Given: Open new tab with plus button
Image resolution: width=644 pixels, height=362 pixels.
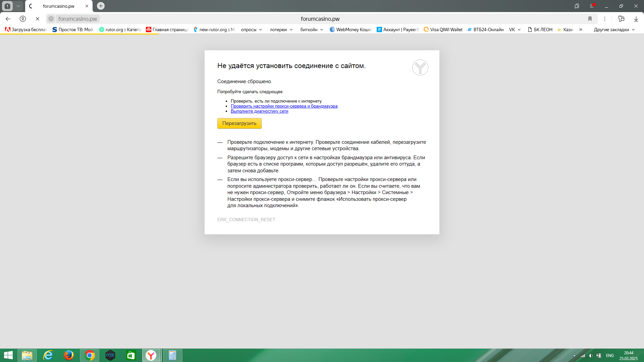Looking at the screenshot, I should click(x=101, y=6).
